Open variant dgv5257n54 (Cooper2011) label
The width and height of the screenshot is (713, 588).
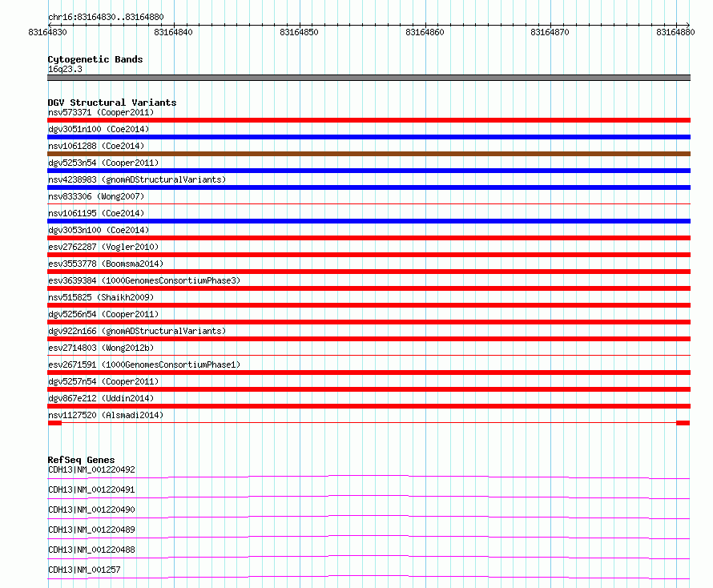(103, 381)
